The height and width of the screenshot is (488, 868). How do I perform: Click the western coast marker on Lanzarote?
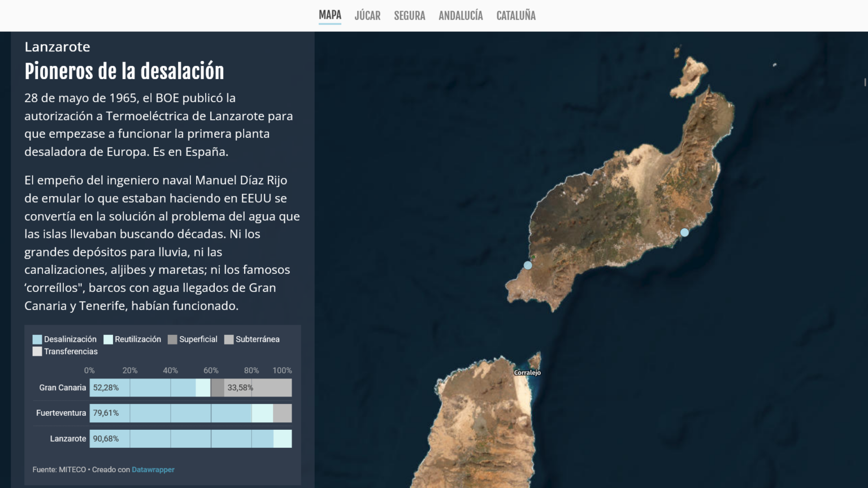[528, 265]
